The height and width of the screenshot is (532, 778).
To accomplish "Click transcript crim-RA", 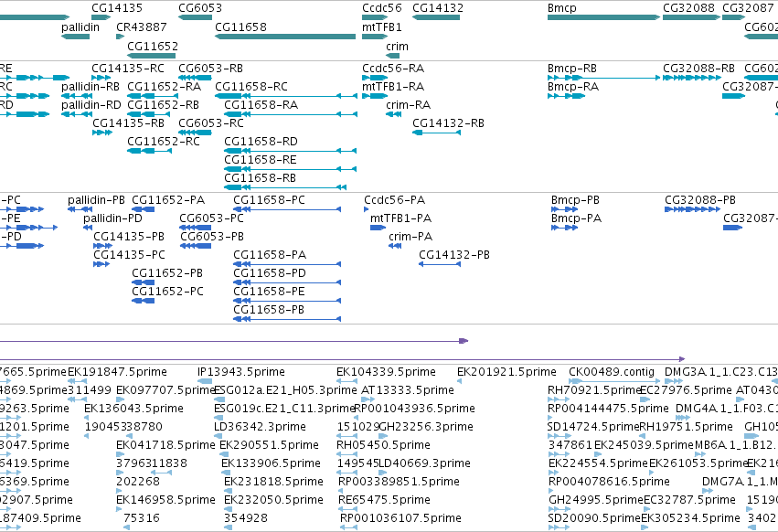I will [x=409, y=105].
